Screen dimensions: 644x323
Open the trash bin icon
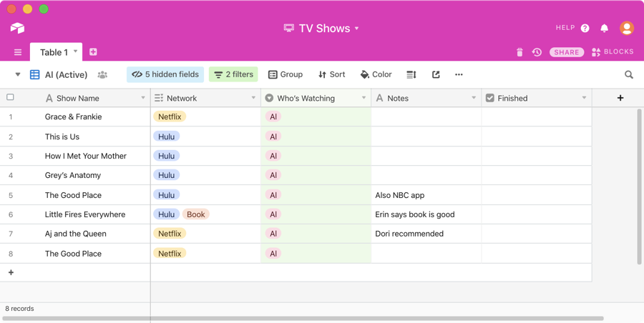[x=519, y=52]
